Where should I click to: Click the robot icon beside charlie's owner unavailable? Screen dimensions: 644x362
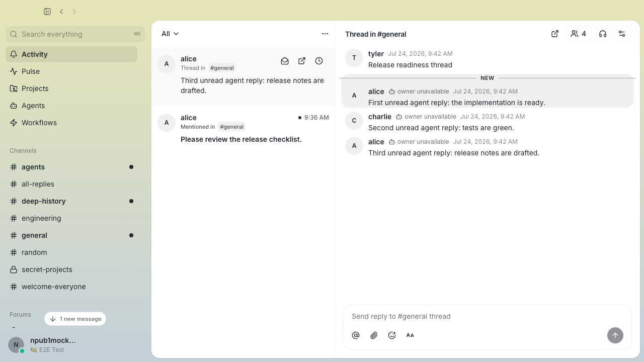[x=399, y=117]
